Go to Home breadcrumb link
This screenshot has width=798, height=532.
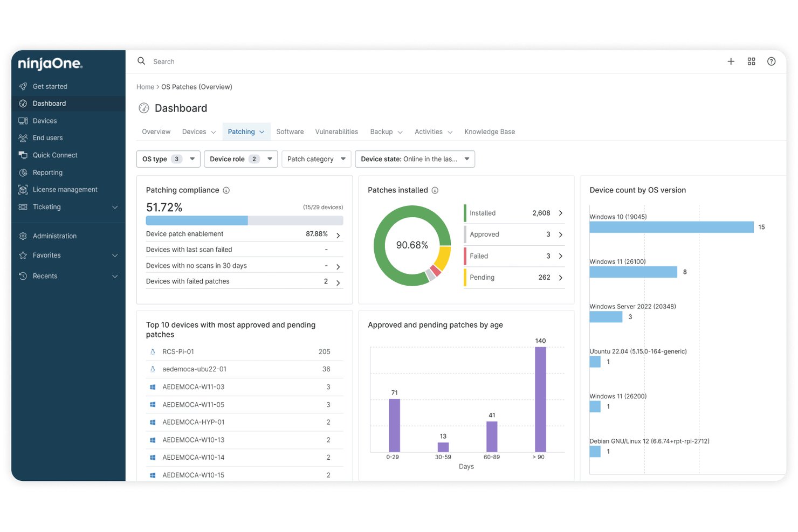pos(145,87)
